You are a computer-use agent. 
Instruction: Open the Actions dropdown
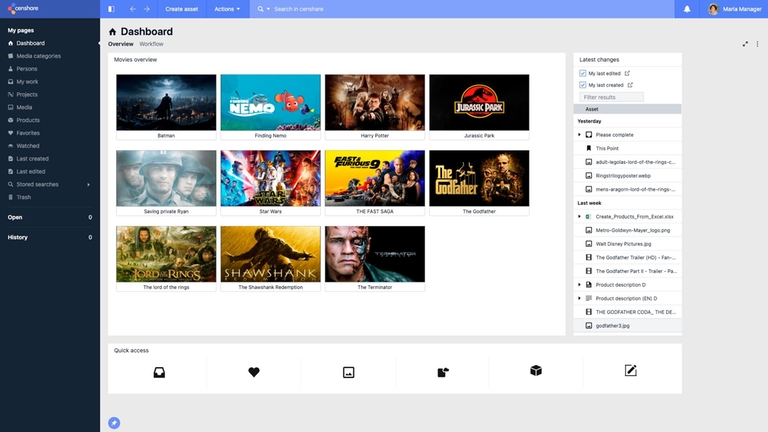(227, 9)
